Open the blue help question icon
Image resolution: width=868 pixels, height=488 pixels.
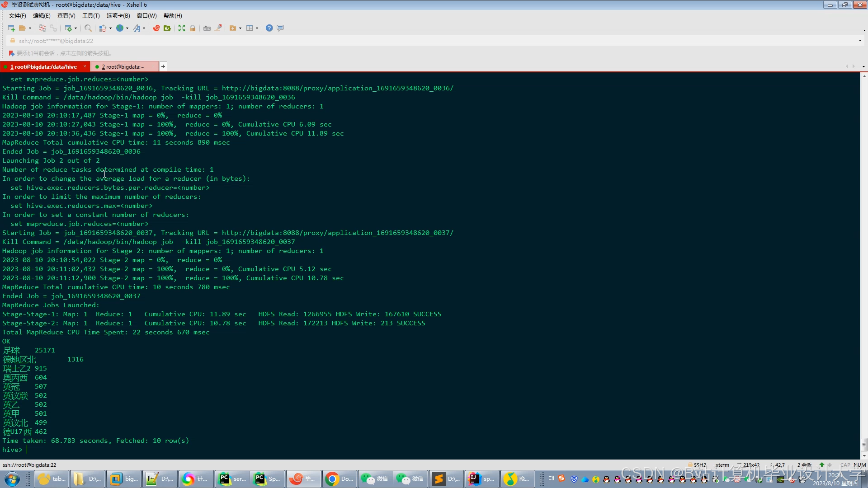coord(269,28)
